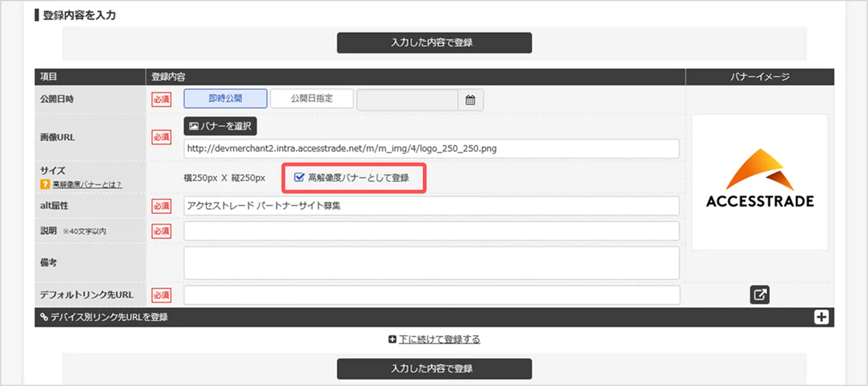Click the plus icon on デバイス別リンク先URL bar
This screenshot has height=386, width=868.
tap(821, 316)
